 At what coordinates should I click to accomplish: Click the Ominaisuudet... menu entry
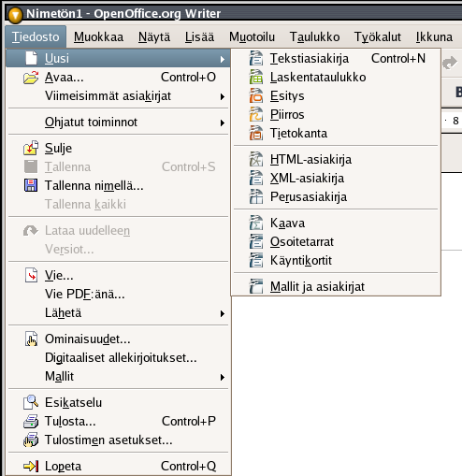coord(119,339)
